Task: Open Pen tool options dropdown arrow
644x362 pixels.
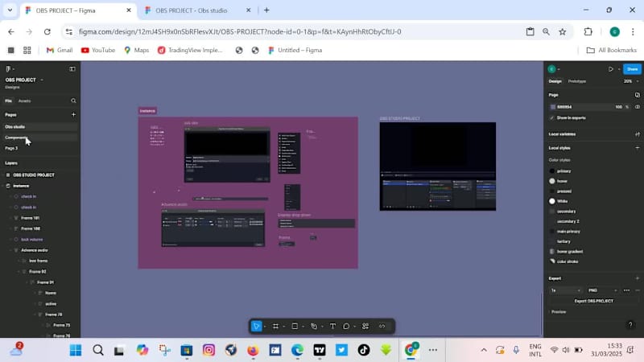Action: [322, 327]
